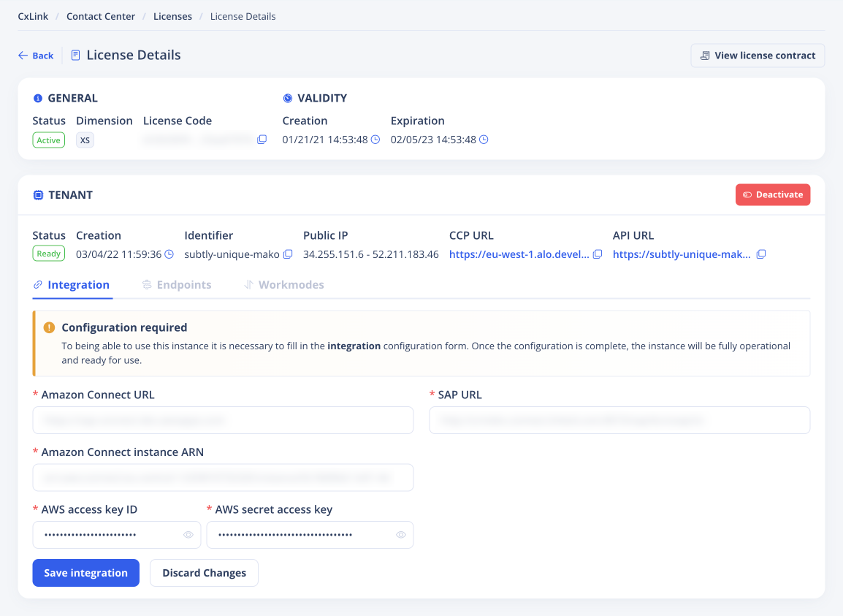843x616 pixels.
Task: Click the clock icon beside license Creation date
Action: click(x=375, y=140)
